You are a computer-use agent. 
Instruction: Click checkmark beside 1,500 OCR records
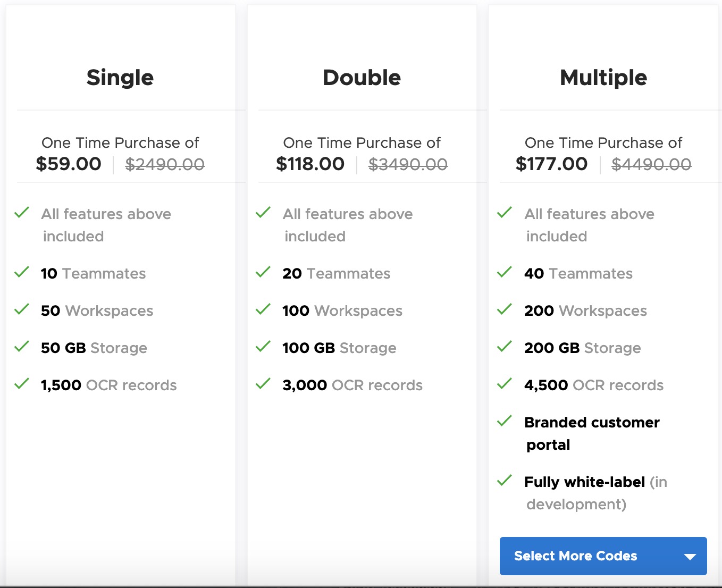tap(22, 384)
